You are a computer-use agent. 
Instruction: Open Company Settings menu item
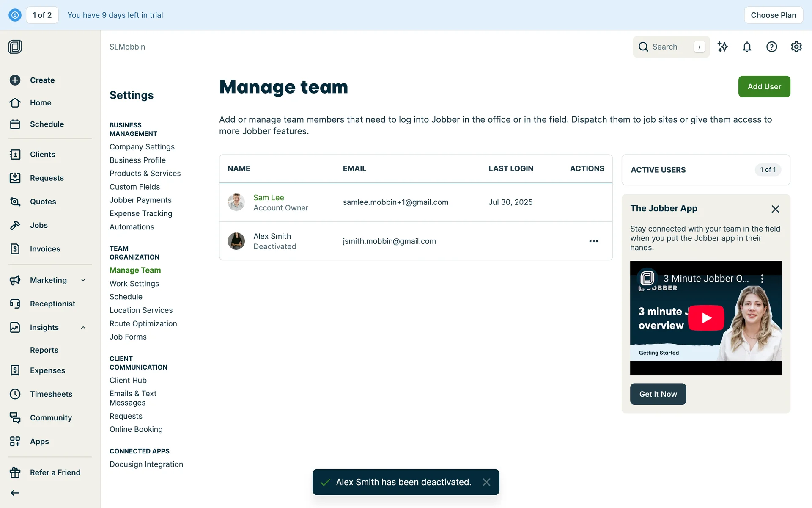tap(142, 146)
